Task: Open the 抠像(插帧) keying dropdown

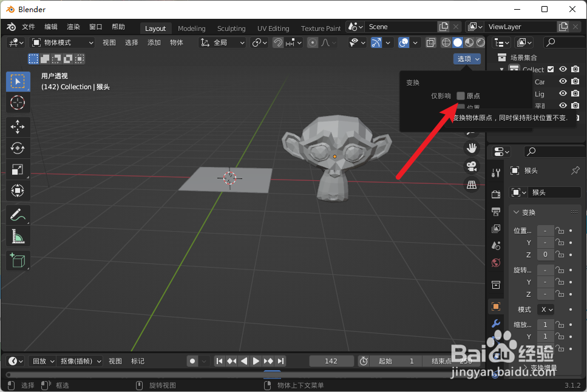Action: point(81,361)
